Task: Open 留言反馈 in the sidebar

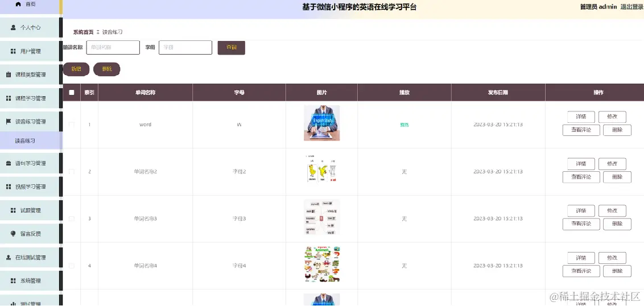Action: pos(30,234)
